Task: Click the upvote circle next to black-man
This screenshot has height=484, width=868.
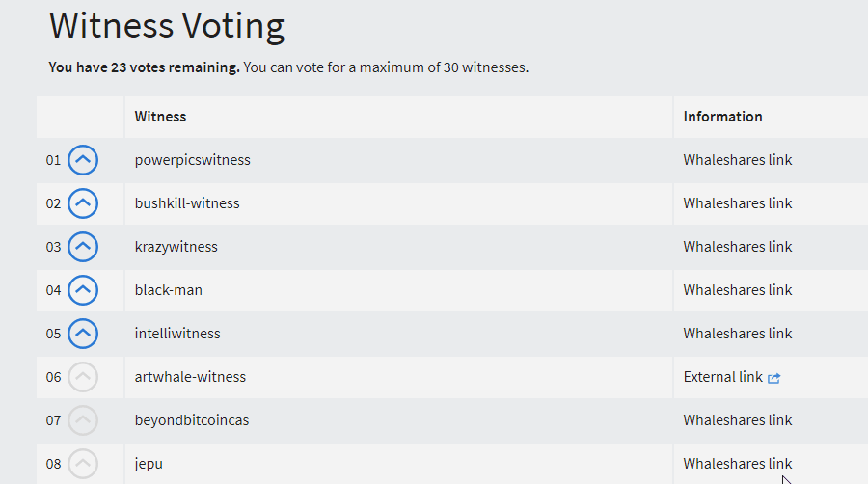Action: click(83, 290)
